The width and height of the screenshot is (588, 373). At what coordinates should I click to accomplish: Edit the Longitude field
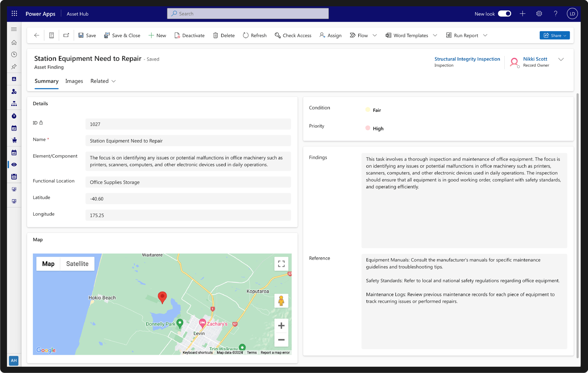[188, 215]
